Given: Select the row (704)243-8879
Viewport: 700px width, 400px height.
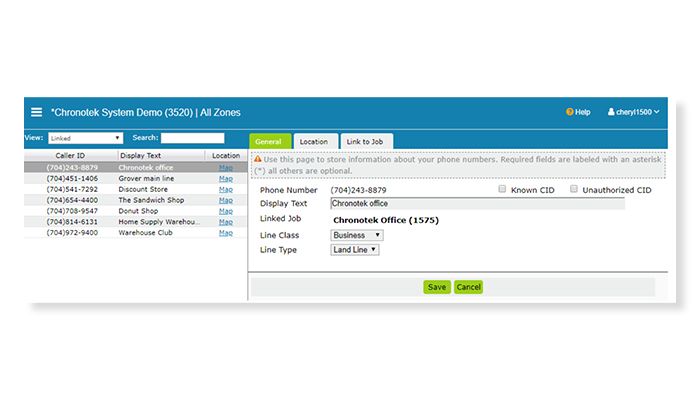Looking at the screenshot, I should [x=136, y=167].
